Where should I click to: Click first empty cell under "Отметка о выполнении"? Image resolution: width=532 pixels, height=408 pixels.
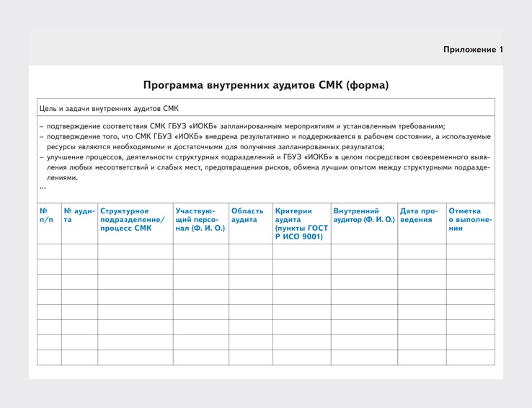tap(470, 252)
